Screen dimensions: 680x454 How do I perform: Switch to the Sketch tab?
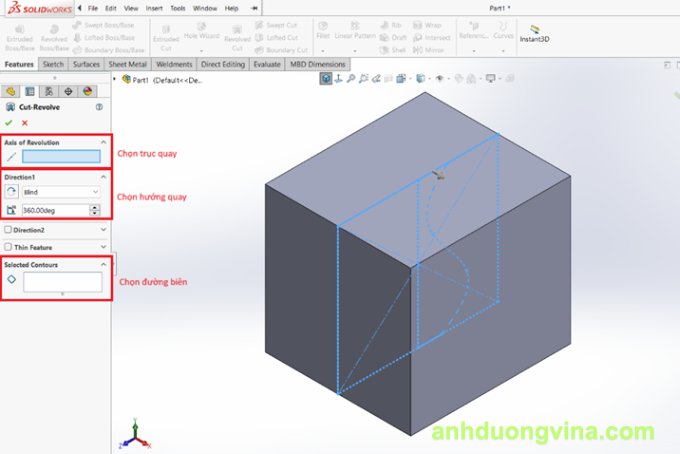click(53, 64)
